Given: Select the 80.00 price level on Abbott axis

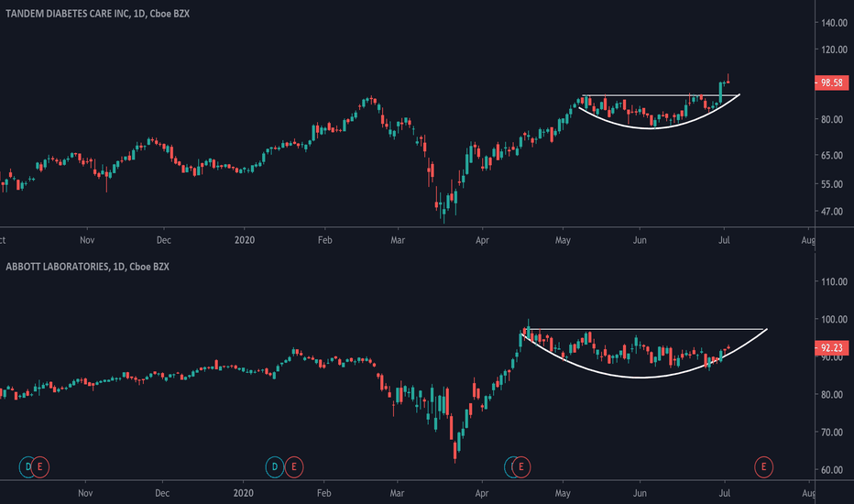Looking at the screenshot, I should click(832, 394).
